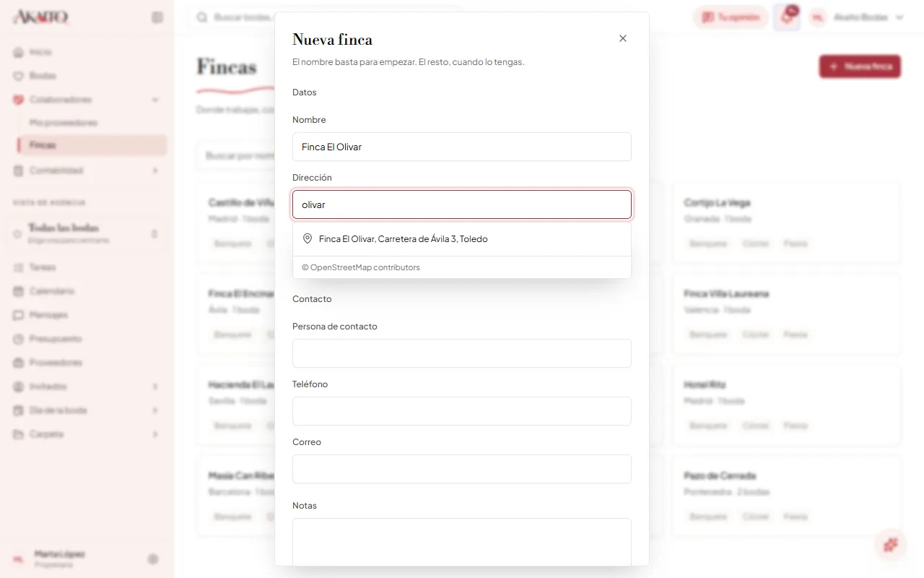Expand the Comunidad section chevron

(x=155, y=171)
